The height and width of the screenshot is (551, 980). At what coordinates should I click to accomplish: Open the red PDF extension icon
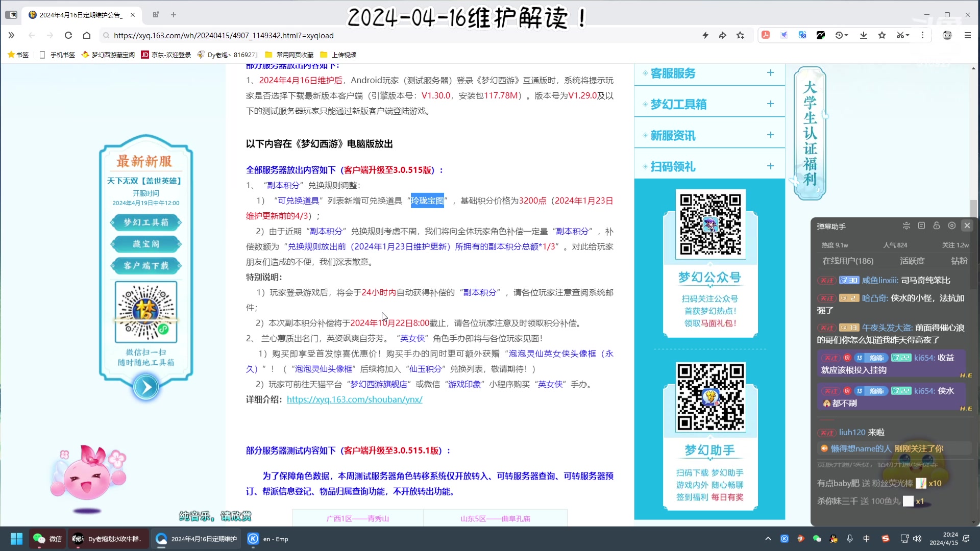(x=766, y=35)
